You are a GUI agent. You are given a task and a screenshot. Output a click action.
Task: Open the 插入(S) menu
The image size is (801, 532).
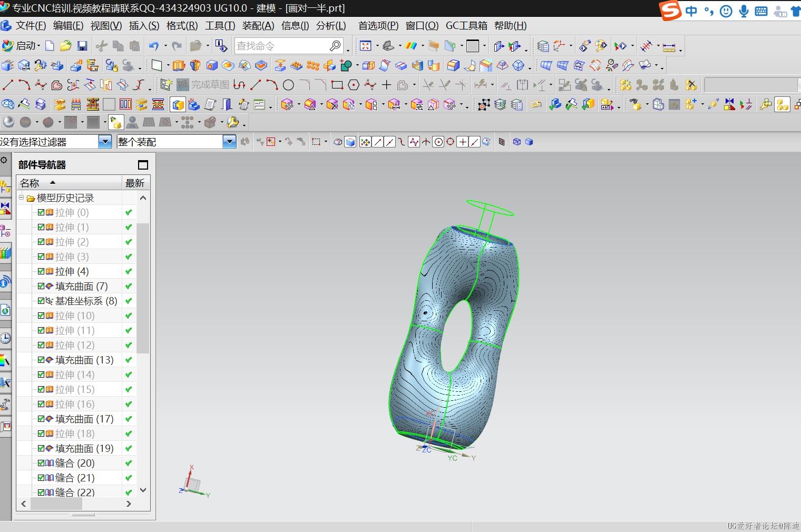point(144,26)
